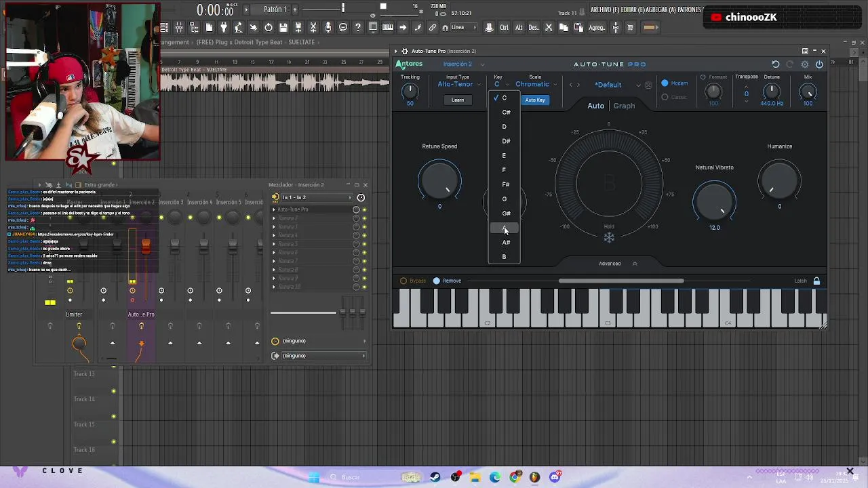Toggle the Formant power button

point(703,77)
